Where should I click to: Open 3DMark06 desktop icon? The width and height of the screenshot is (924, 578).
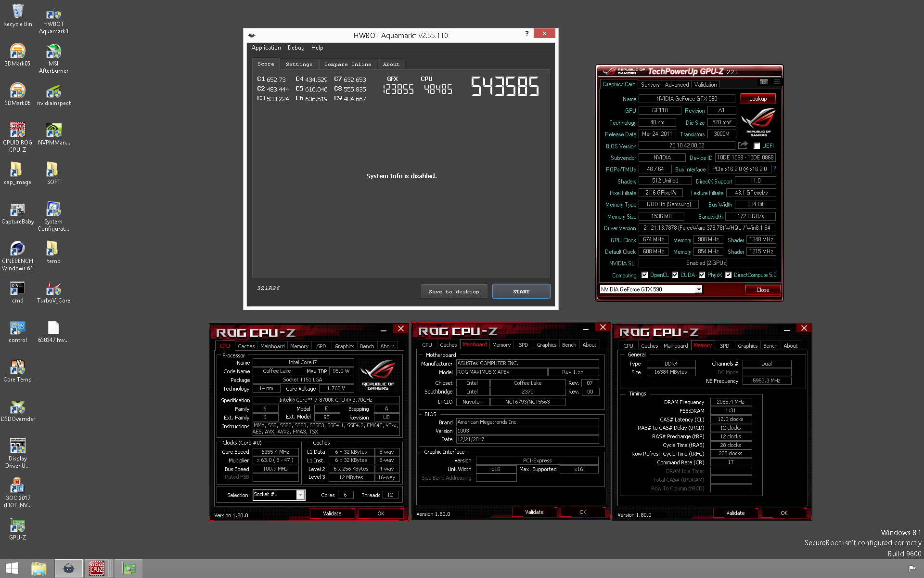tap(18, 94)
